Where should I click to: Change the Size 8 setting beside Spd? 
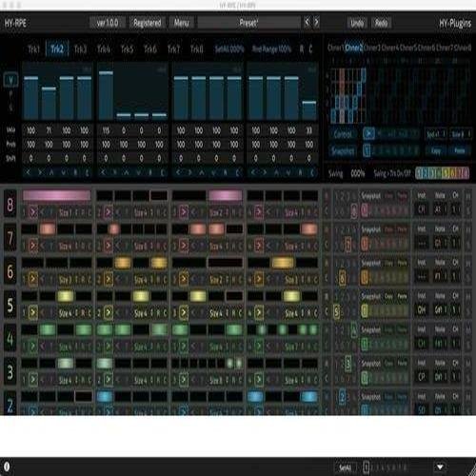[x=460, y=134]
